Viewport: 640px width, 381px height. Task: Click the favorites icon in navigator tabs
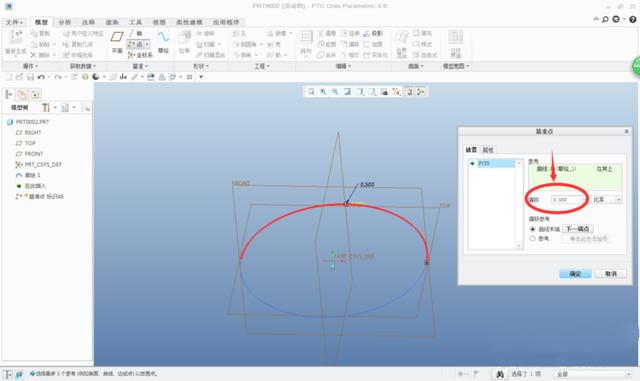pos(35,95)
